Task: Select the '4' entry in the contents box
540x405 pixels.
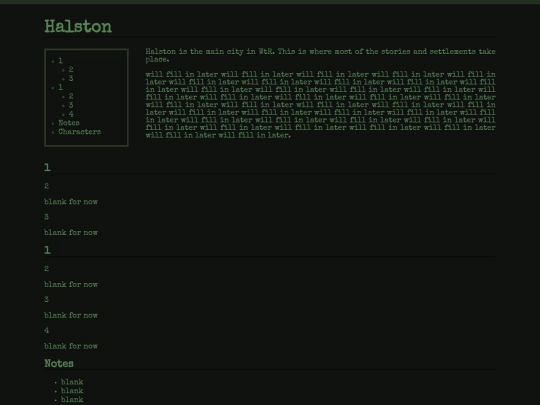Action: point(71,114)
